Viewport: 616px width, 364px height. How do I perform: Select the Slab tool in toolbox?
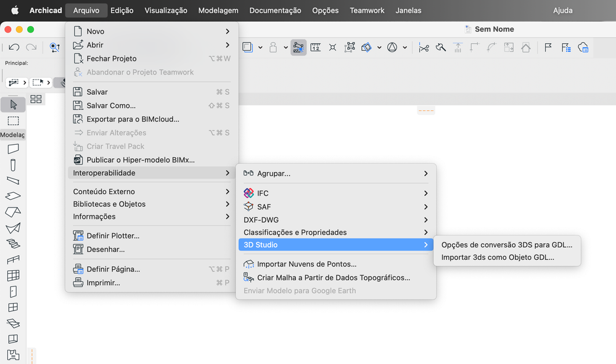(x=13, y=196)
